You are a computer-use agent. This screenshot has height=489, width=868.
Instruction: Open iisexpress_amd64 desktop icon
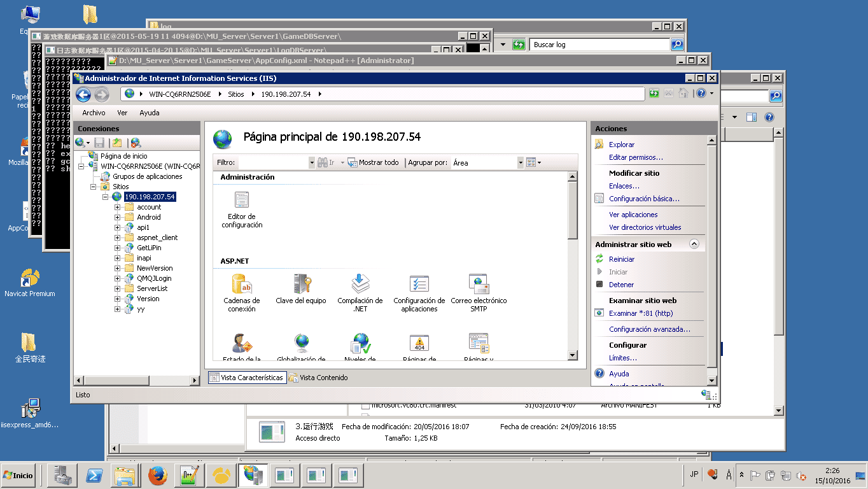[x=29, y=413]
